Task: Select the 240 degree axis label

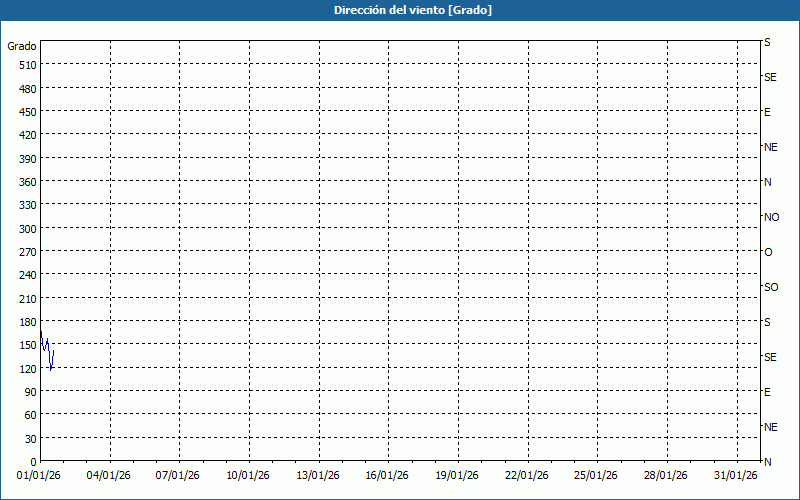Action: (x=28, y=275)
